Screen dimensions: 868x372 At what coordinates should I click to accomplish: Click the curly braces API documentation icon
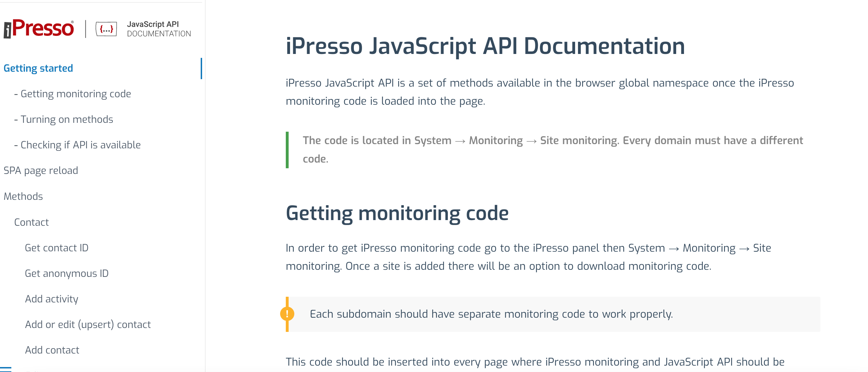(x=106, y=29)
